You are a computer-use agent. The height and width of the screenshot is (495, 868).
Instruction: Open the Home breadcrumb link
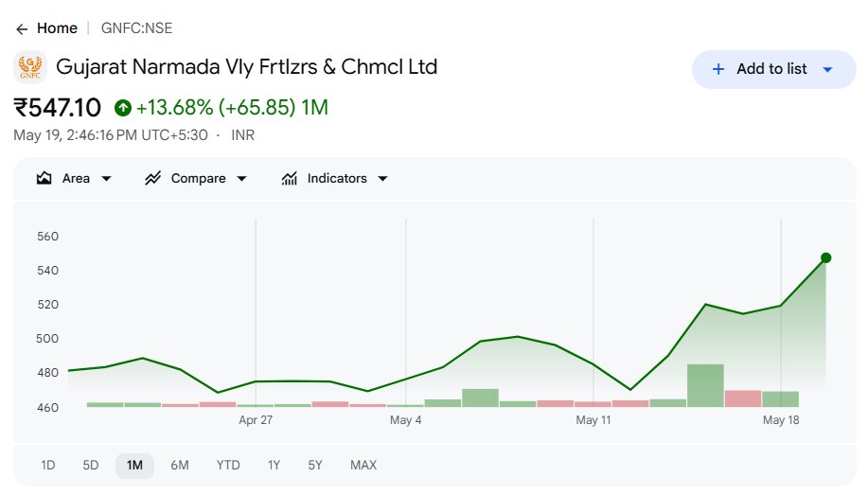click(57, 28)
